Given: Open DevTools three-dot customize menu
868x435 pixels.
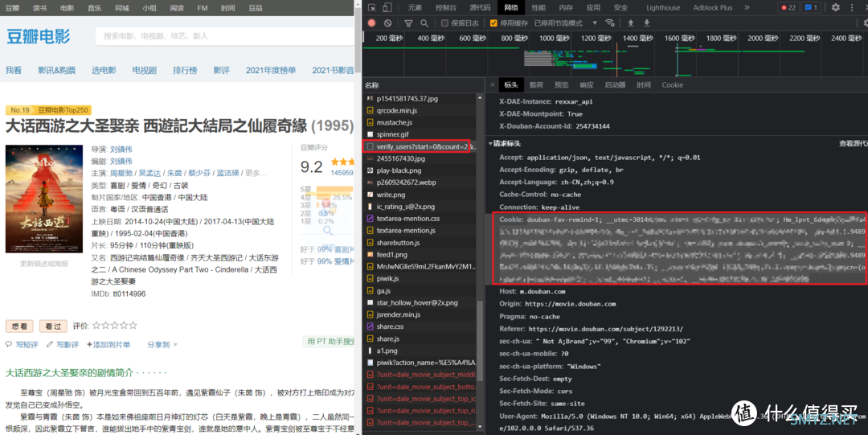Looking at the screenshot, I should tap(852, 8).
